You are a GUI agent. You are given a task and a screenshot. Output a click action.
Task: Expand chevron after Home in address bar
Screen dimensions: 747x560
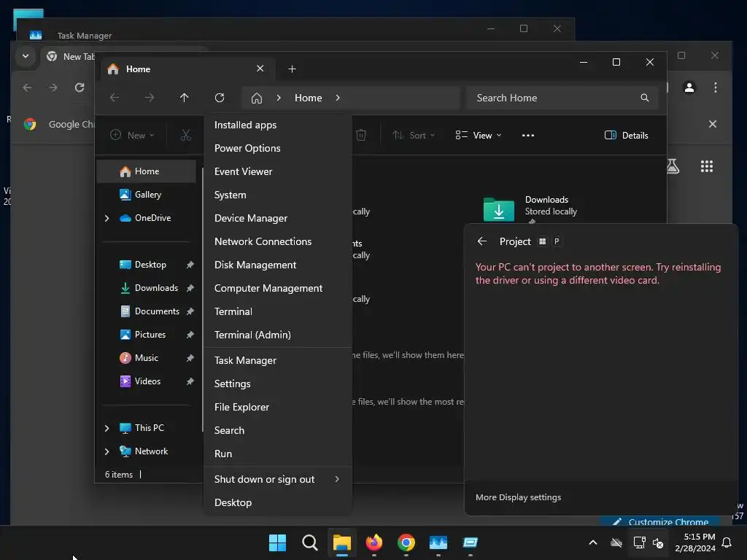click(338, 98)
